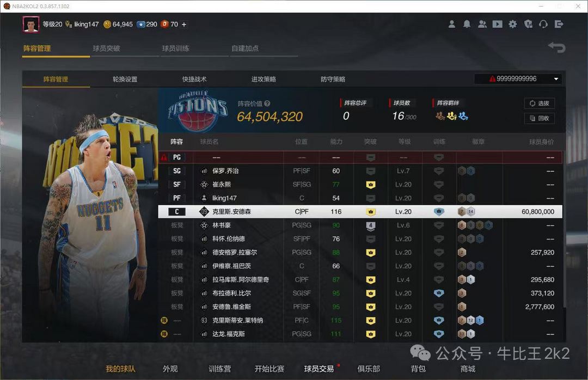Click the player avatar portrait

pos(30,24)
